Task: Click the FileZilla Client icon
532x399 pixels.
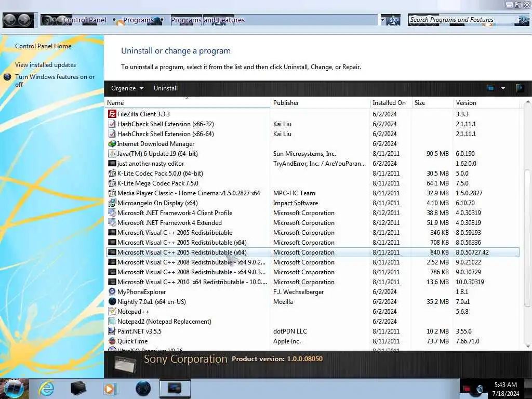Action: pyautogui.click(x=112, y=114)
